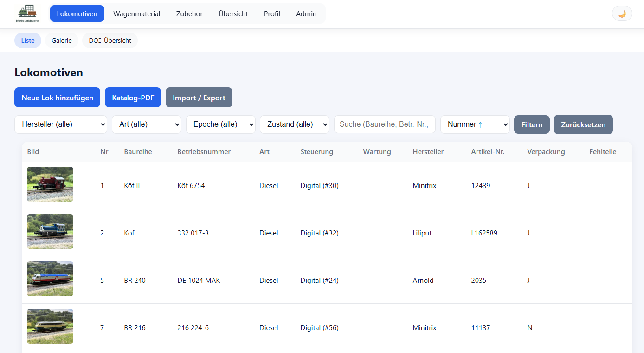Image resolution: width=644 pixels, height=353 pixels.
Task: Open the Köf II locomotive thumbnail
Action: point(50,184)
